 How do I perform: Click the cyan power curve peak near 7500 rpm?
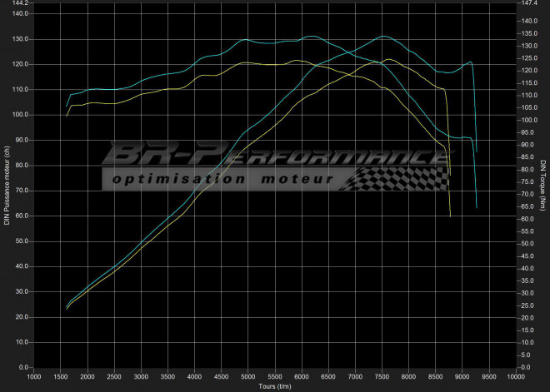pos(382,37)
